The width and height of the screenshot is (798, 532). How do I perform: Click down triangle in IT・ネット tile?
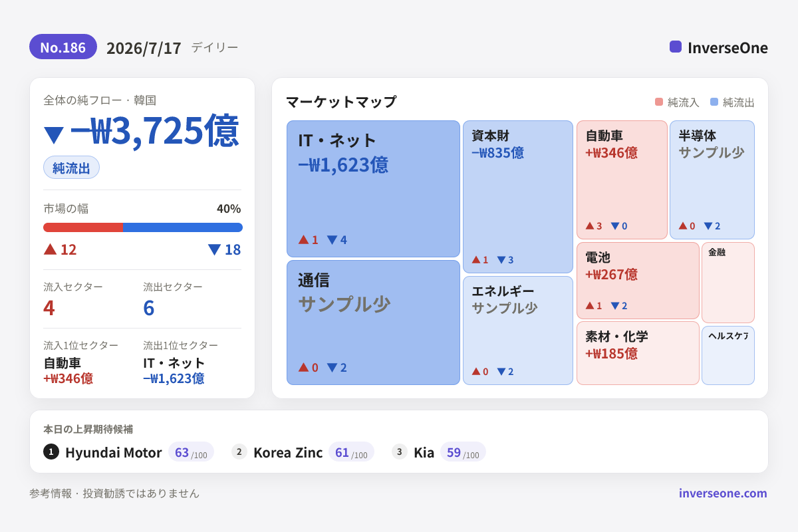pos(332,239)
